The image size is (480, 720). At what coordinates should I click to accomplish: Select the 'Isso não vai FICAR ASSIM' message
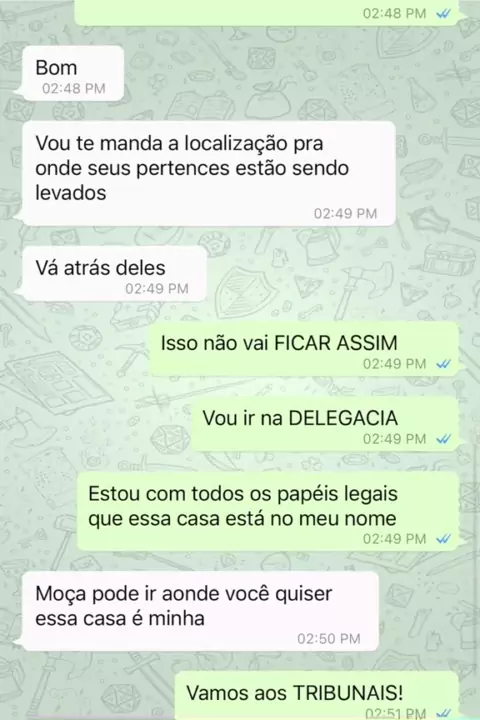click(305, 349)
